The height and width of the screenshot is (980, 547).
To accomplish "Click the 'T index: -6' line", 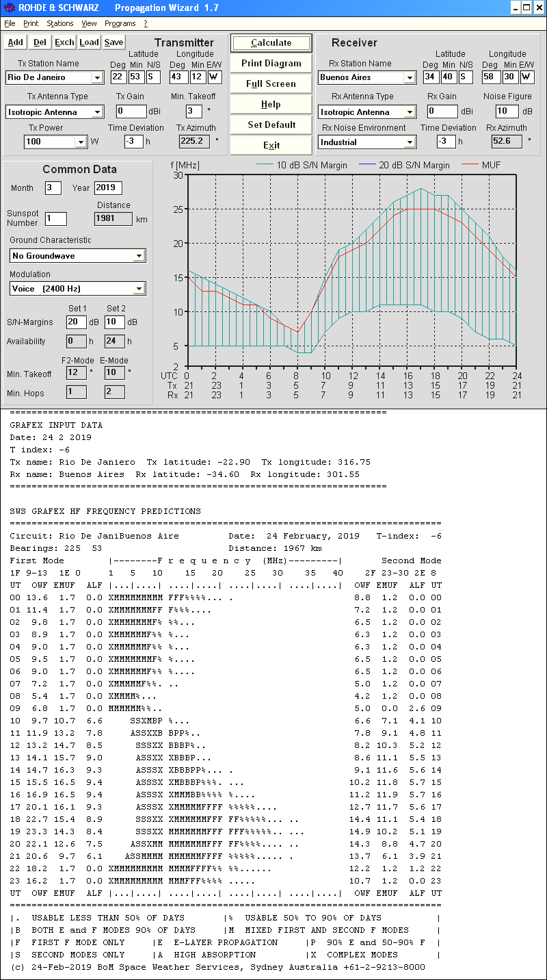I will point(40,450).
